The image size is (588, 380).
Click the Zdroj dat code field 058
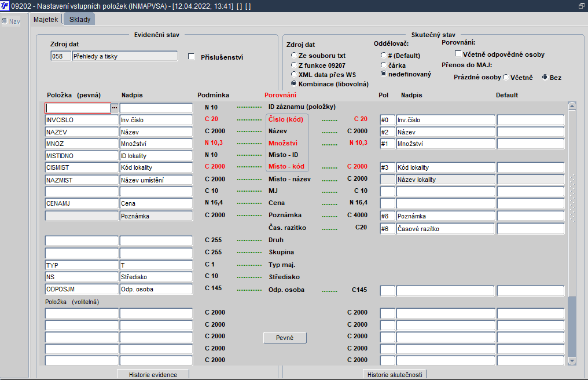pyautogui.click(x=60, y=56)
